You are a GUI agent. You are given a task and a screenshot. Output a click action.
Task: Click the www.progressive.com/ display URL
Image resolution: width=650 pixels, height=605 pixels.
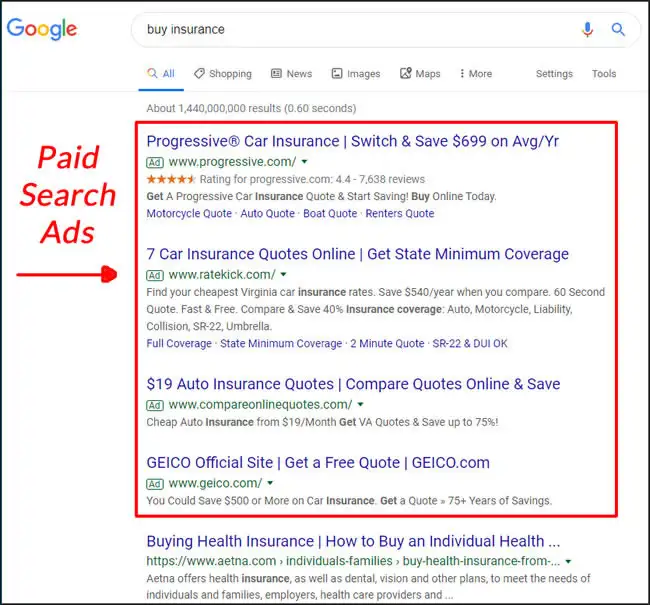[x=232, y=162]
